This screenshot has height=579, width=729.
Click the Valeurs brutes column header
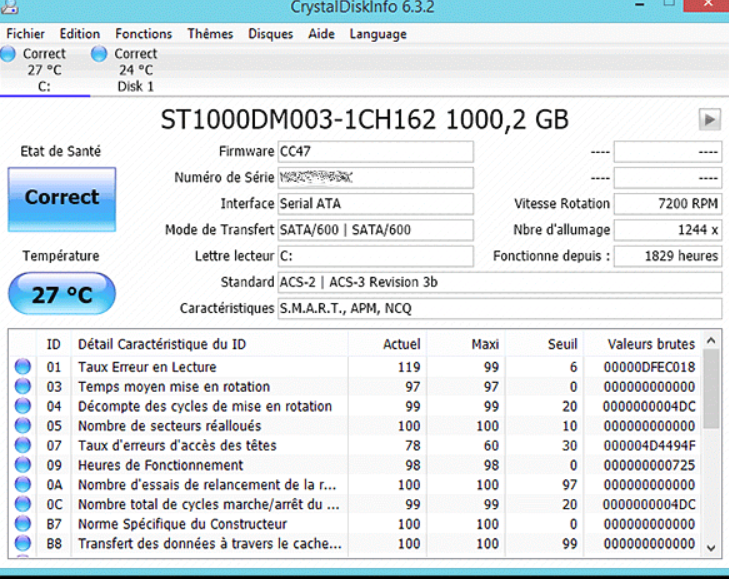click(x=642, y=344)
